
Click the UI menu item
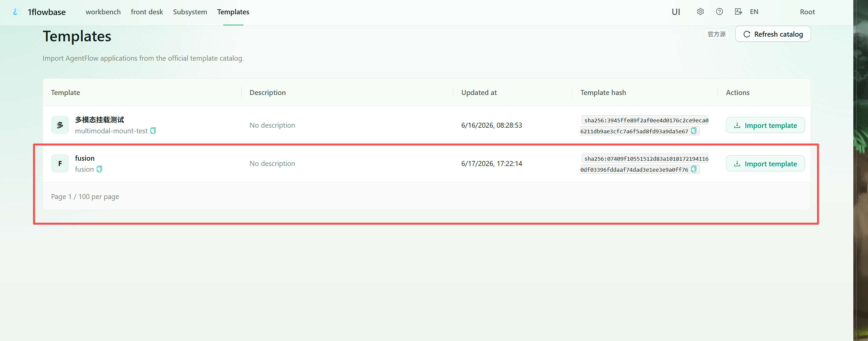(x=676, y=12)
